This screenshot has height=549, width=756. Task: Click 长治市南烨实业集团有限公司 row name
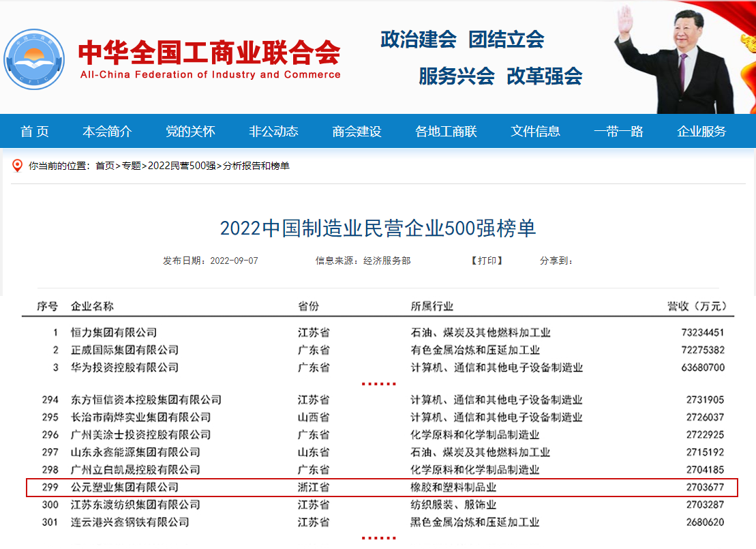click(x=141, y=417)
